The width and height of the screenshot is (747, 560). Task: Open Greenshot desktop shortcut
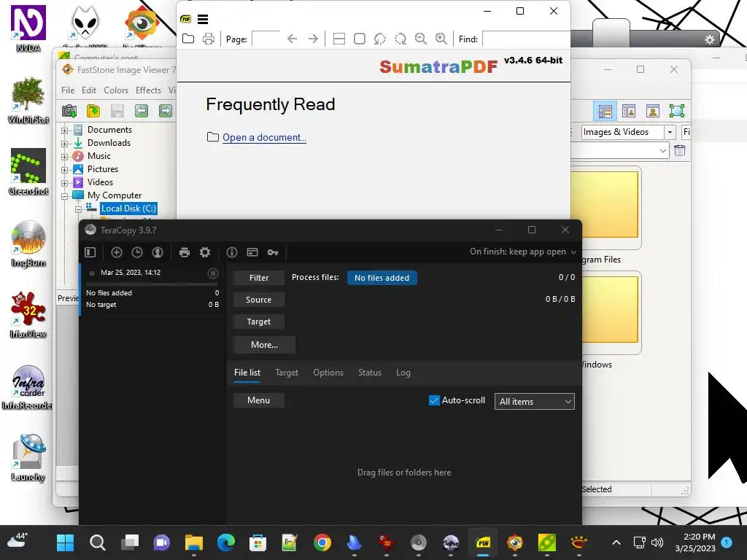pos(28,172)
